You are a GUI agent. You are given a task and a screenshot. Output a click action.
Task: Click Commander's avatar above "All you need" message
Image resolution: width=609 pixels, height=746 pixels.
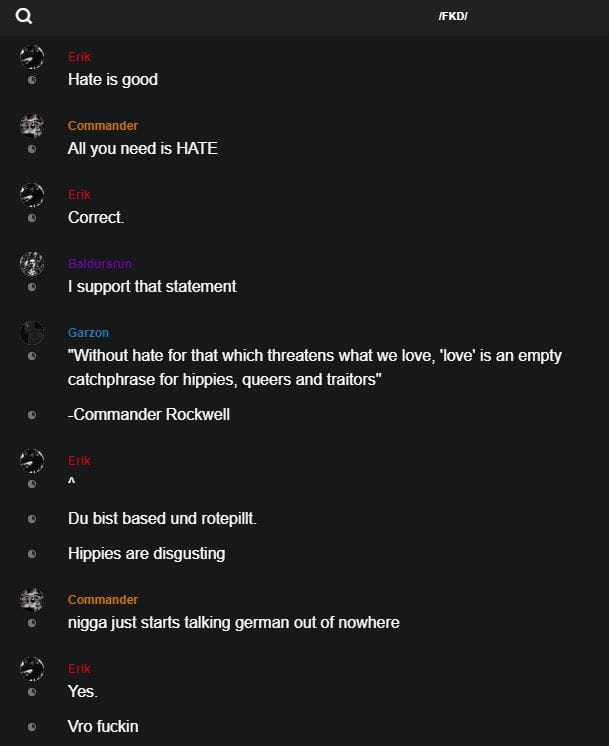click(32, 125)
